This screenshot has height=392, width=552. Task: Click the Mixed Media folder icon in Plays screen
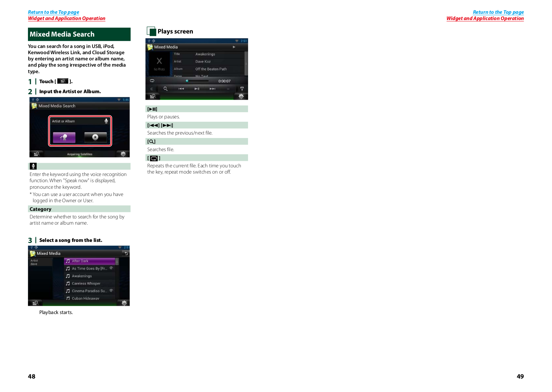(150, 47)
